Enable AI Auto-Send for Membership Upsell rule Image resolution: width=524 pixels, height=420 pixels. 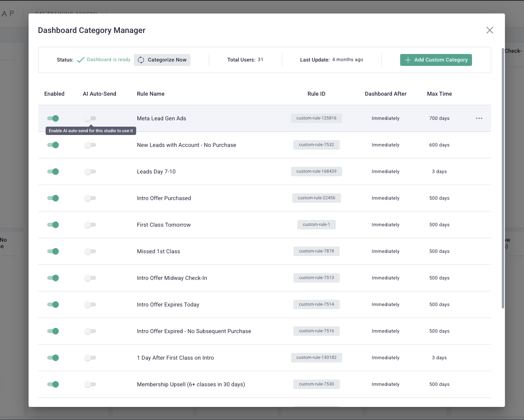tap(90, 384)
